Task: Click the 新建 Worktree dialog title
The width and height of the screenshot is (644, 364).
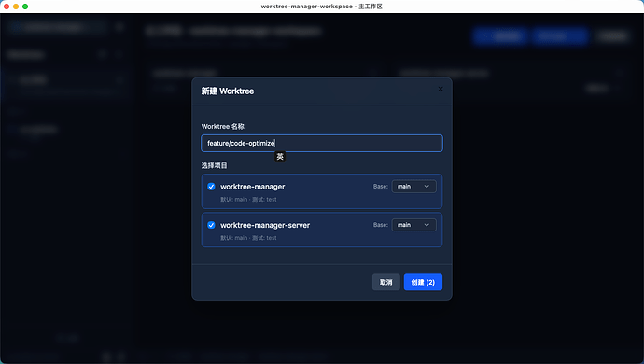Action: coord(228,91)
